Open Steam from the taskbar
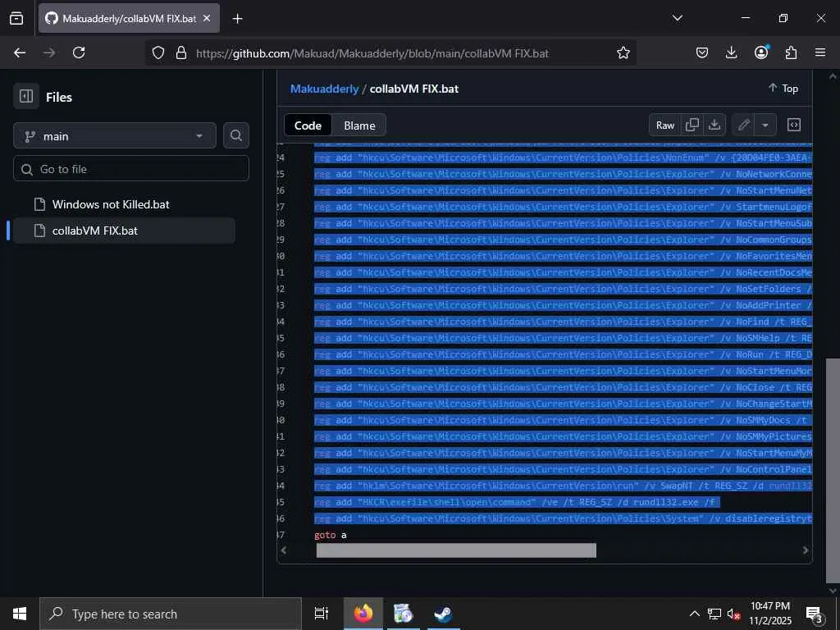 click(x=443, y=614)
